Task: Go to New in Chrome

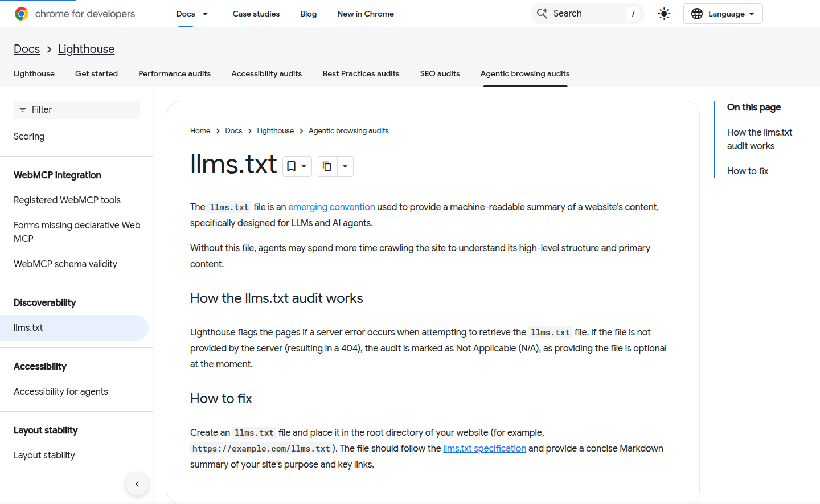Action: tap(366, 14)
